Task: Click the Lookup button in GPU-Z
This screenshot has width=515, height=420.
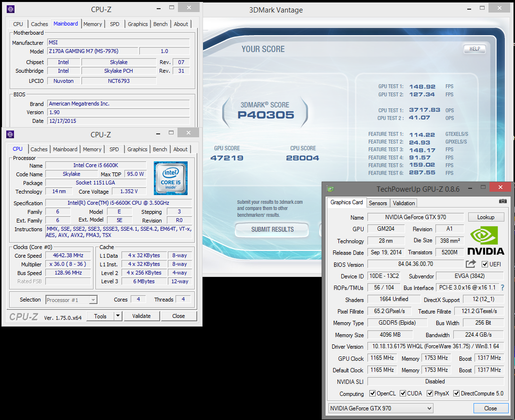Action: tap(486, 217)
